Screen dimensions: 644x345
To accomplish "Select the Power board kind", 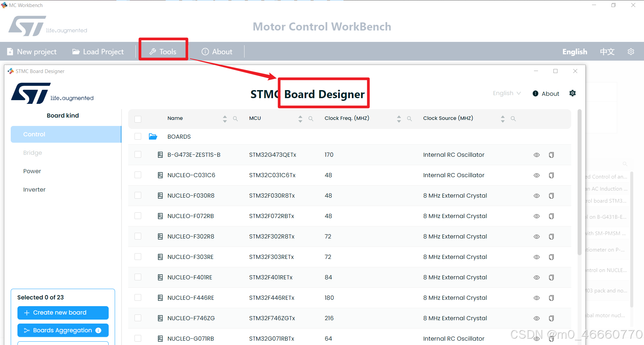I will coord(66,171).
